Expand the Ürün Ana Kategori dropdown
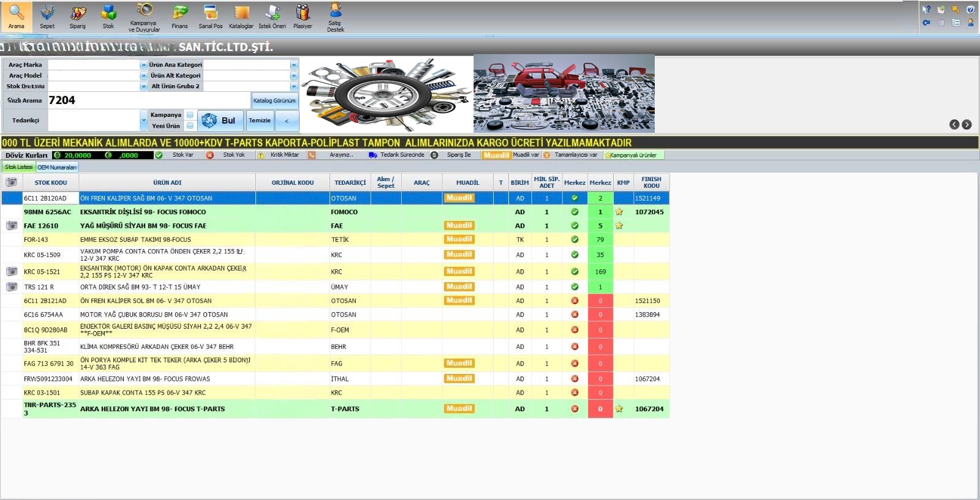Screen dimensions: 980x500 pos(294,65)
